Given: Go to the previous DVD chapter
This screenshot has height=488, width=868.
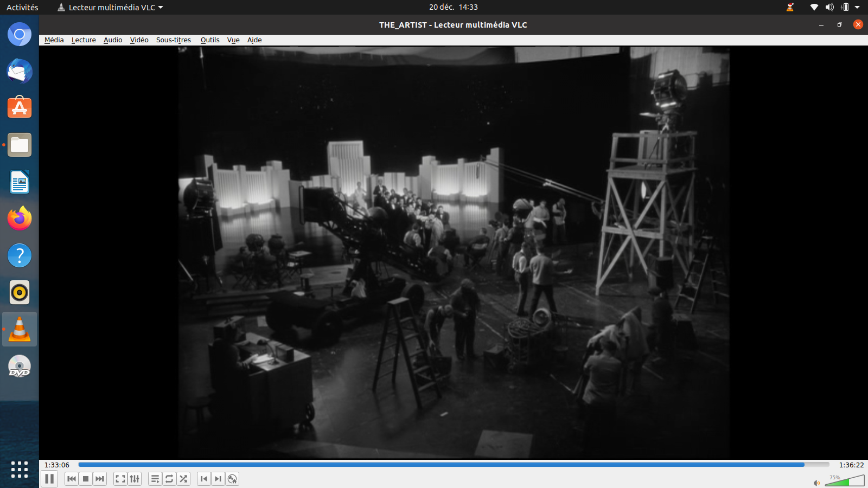Looking at the screenshot, I should click(x=204, y=479).
